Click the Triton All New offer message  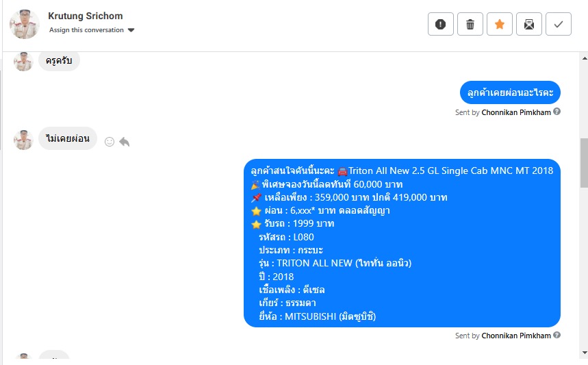point(402,243)
